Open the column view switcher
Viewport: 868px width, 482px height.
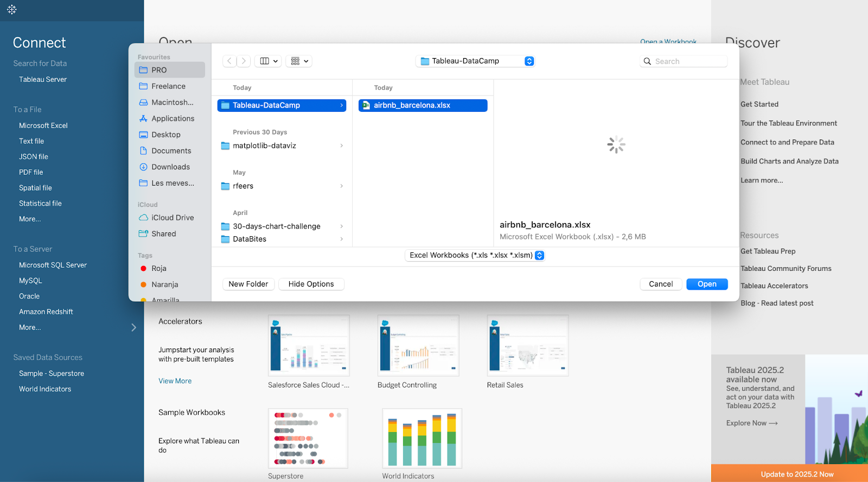[269, 61]
